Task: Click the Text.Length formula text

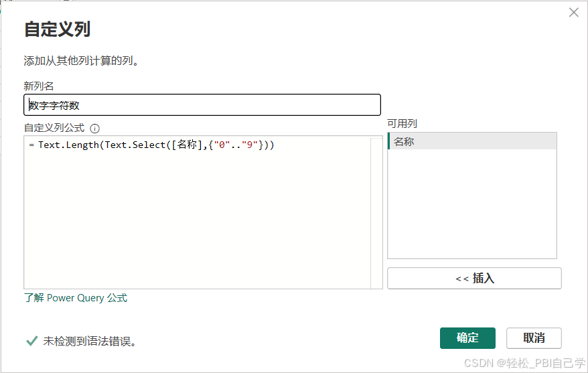Action: click(68, 145)
